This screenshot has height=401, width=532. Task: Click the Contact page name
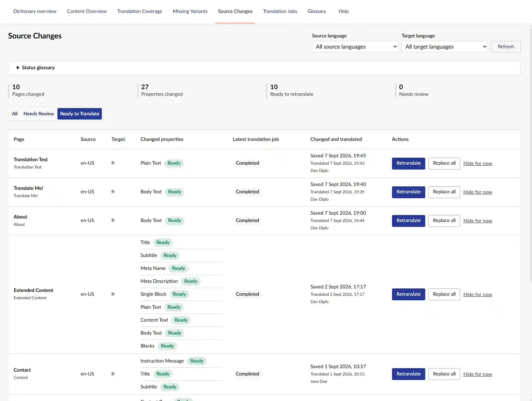pos(22,370)
